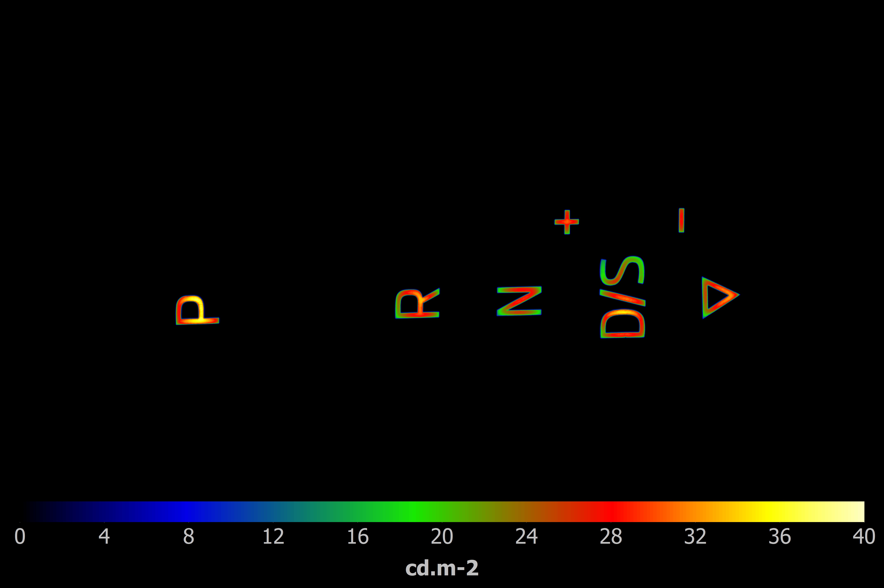884x588 pixels.
Task: Click bright blue region of color bar
Action: click(188, 512)
